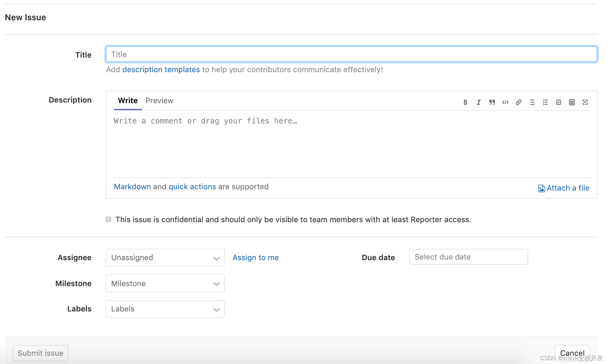The height and width of the screenshot is (364, 608).
Task: Click Attach a file link
Action: coord(568,188)
